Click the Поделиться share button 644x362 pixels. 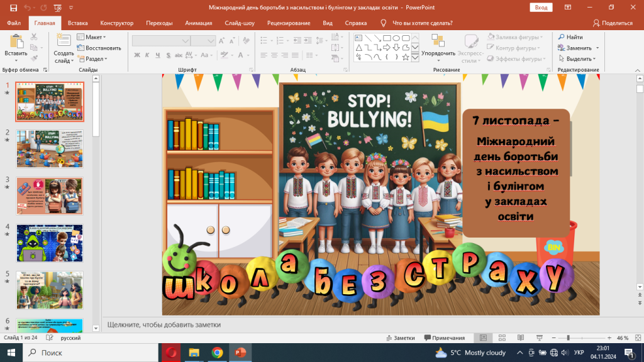point(612,23)
